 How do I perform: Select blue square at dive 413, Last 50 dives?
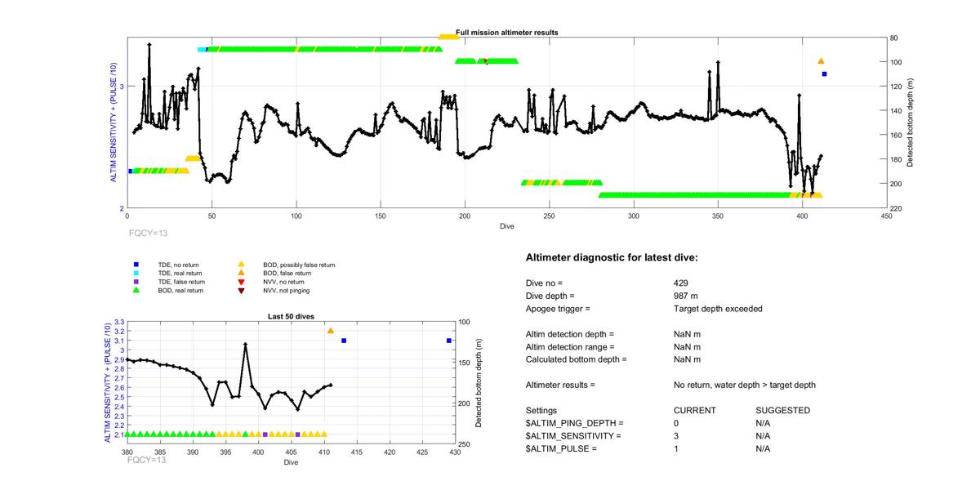[344, 341]
